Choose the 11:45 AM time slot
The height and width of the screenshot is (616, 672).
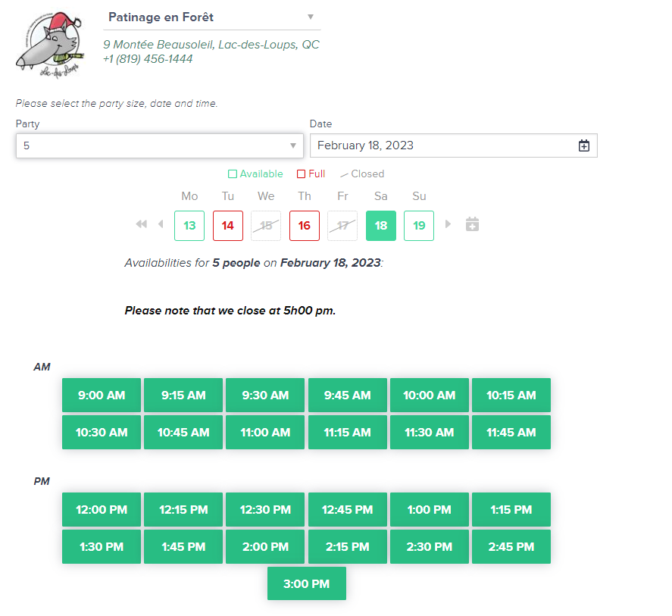tap(511, 433)
